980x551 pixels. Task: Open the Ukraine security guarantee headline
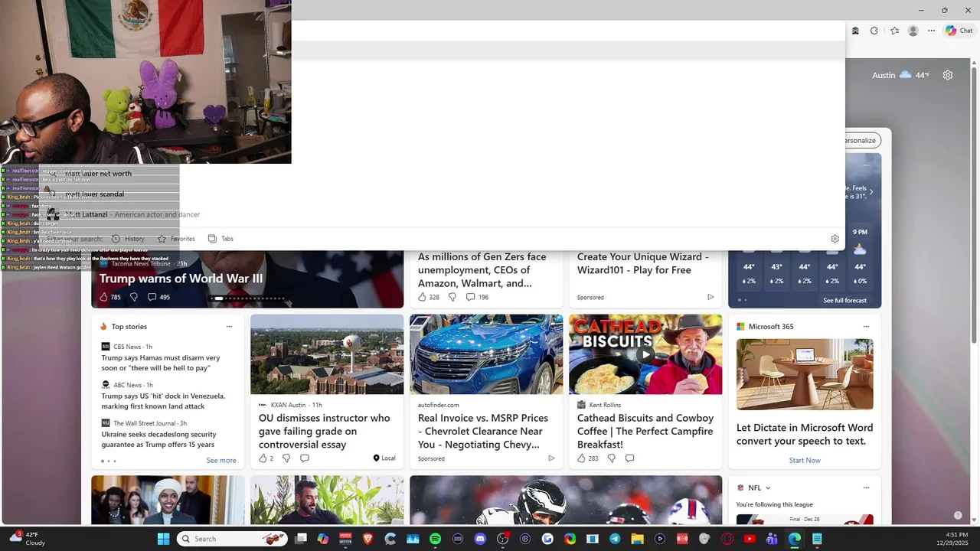tap(159, 439)
